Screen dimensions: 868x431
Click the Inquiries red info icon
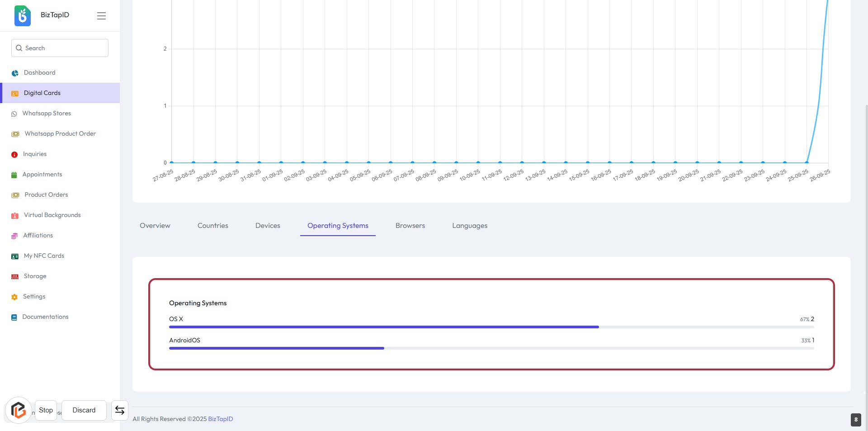[x=14, y=155]
